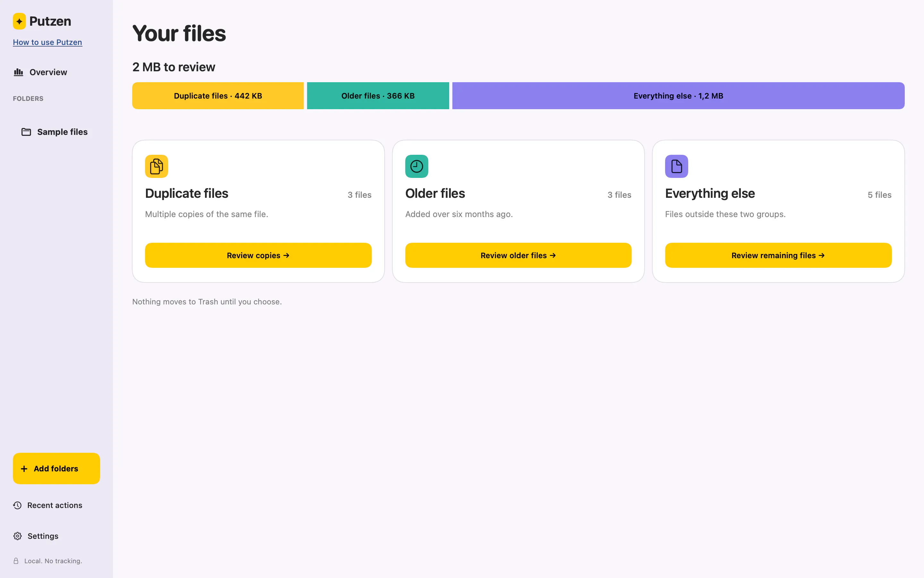Viewport: 924px width, 578px height.
Task: Click the Duplicate files copy icon
Action: coord(157,166)
